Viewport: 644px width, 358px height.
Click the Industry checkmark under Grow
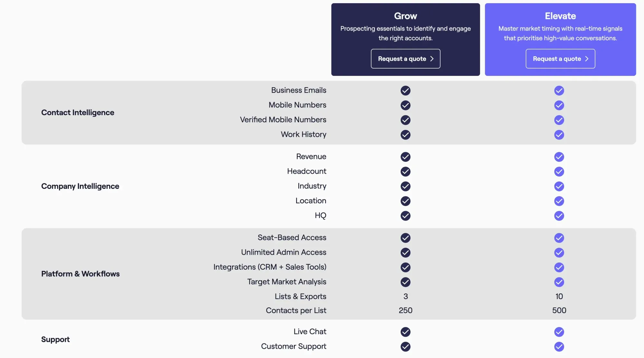405,187
